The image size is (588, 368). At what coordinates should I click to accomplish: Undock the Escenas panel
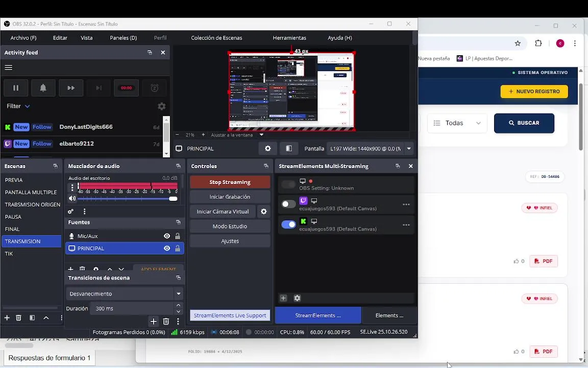56,166
